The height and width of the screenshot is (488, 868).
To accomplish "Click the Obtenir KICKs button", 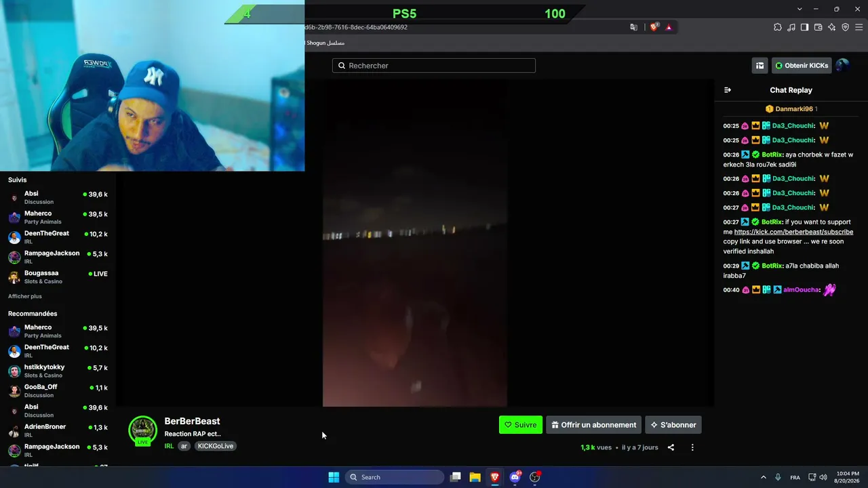I will [x=802, y=66].
